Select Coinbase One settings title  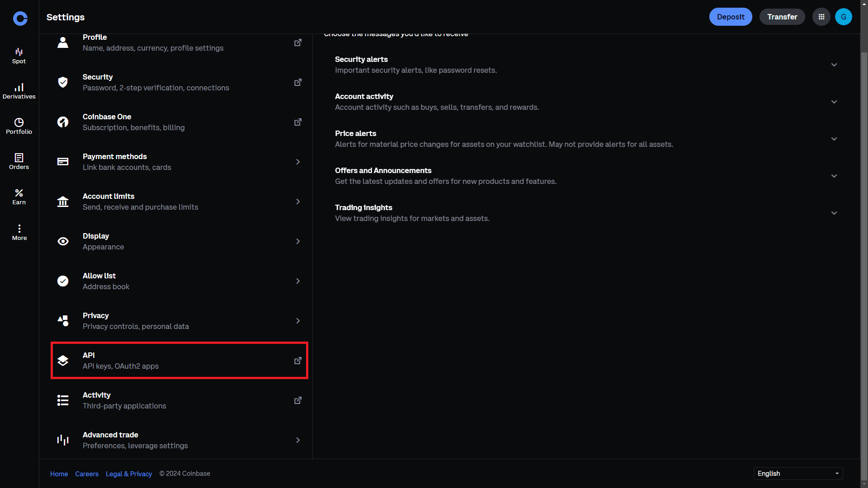pos(107,117)
